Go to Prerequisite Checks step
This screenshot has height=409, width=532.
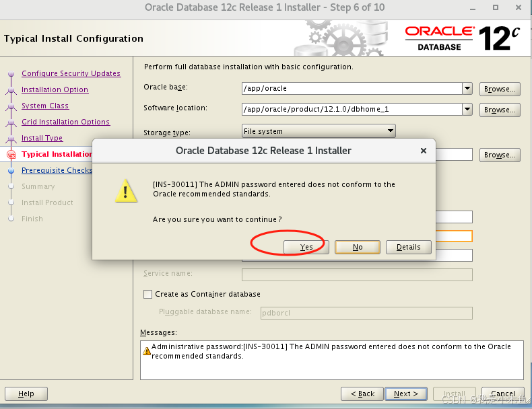[x=57, y=170]
